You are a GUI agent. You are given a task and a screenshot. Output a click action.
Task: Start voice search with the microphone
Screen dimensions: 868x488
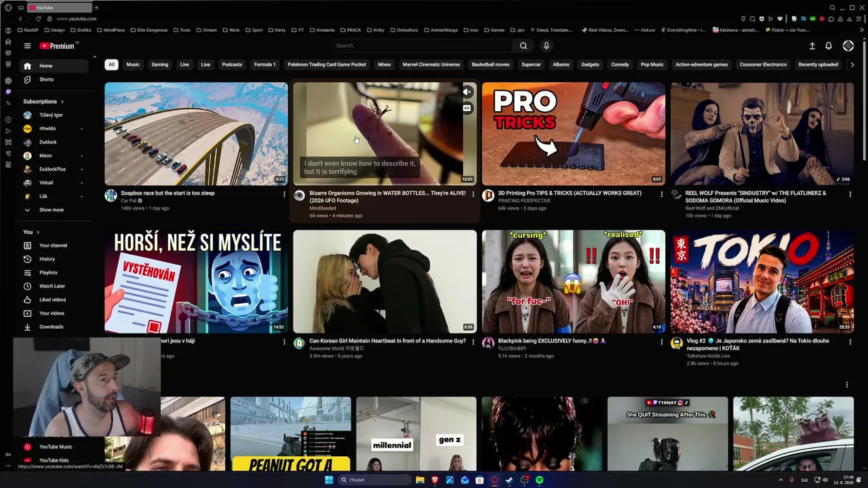(x=546, y=45)
